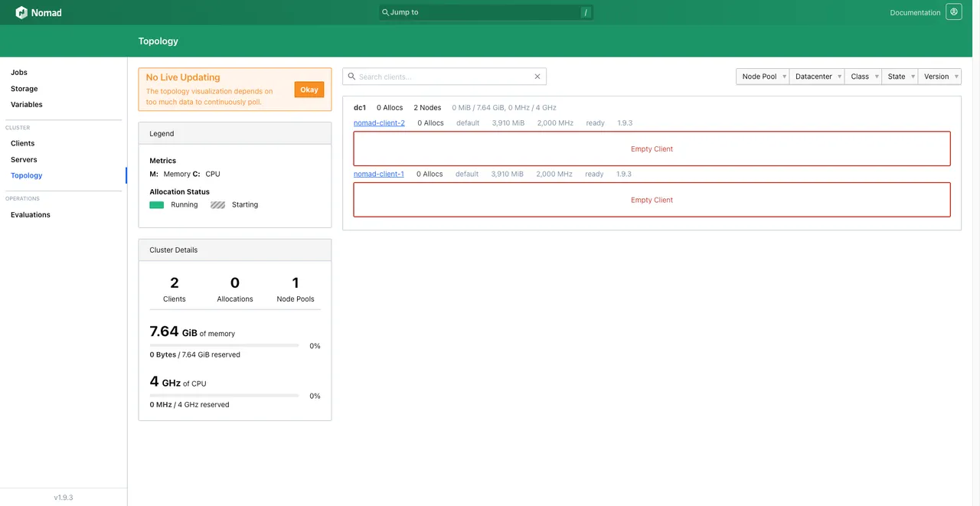
Task: Expand the Node Pool filter dropdown
Action: pos(763,77)
